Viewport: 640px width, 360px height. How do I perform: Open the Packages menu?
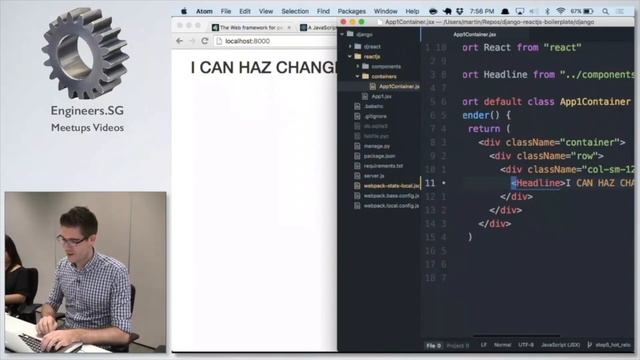[x=351, y=11]
